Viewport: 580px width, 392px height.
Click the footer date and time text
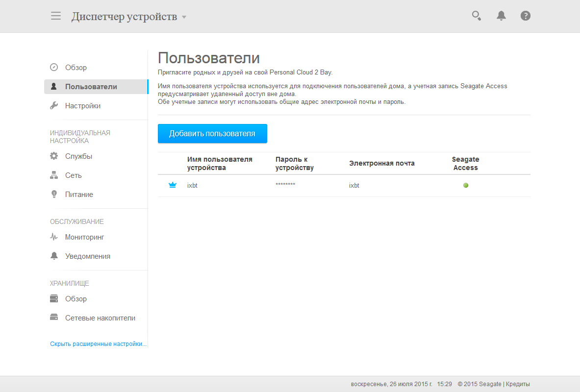point(402,384)
